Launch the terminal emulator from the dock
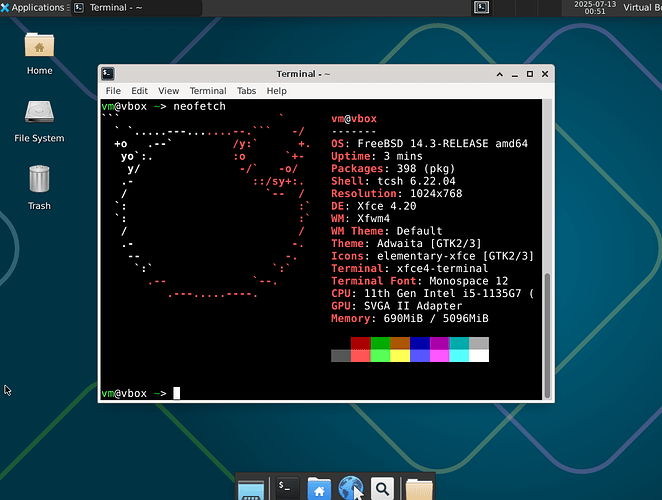The height and width of the screenshot is (500, 662). click(x=287, y=488)
